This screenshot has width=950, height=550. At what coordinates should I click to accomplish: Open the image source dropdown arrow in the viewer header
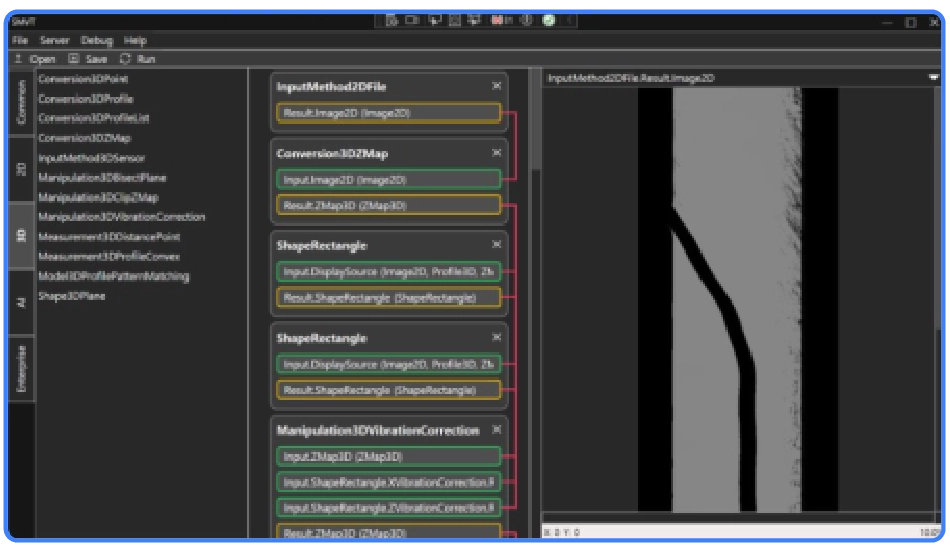933,77
